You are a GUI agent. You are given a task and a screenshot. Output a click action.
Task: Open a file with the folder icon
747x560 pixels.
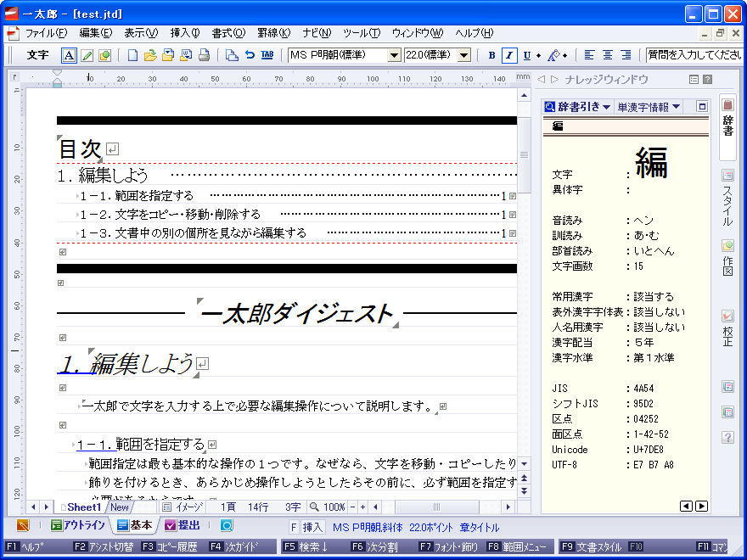(x=150, y=55)
